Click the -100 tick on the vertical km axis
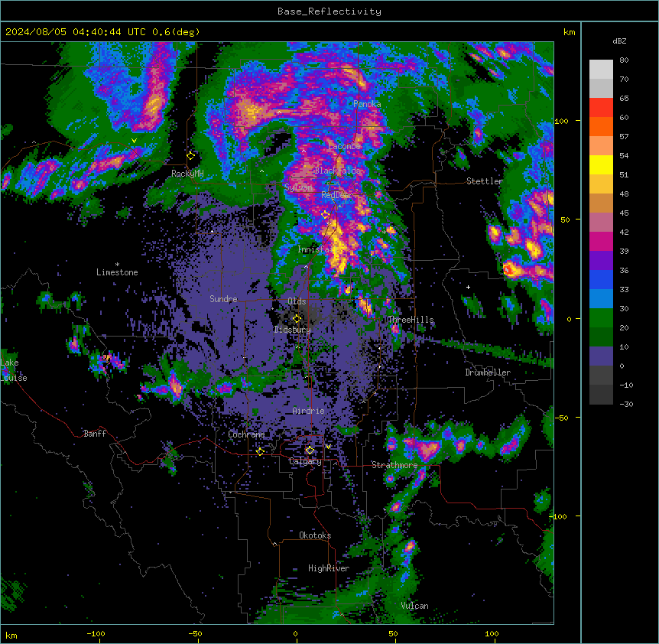 click(x=560, y=516)
